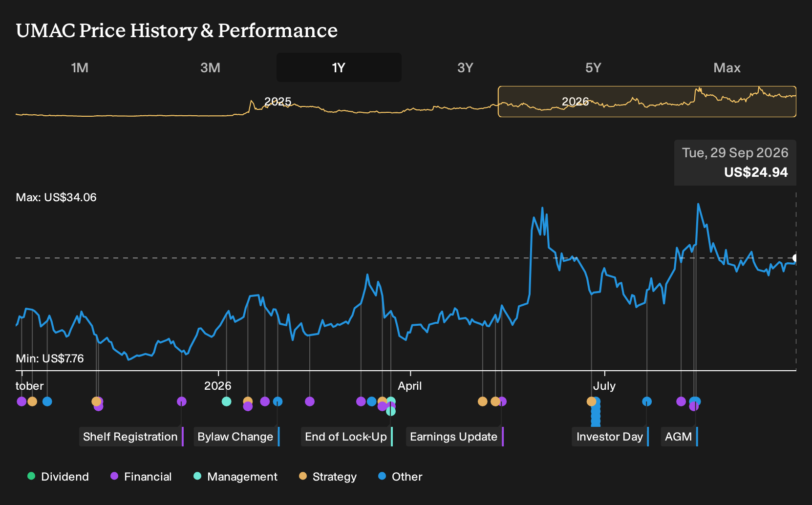Toggle the Strategy legend filter

coord(328,477)
